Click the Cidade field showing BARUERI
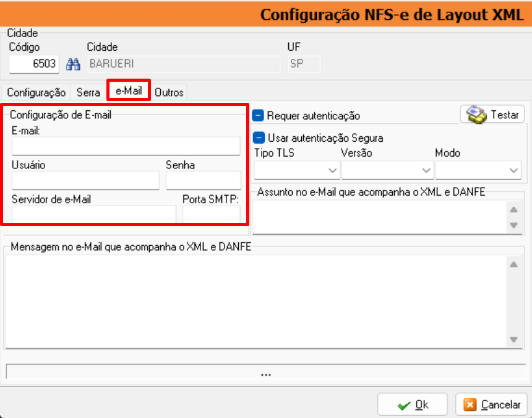 pos(184,64)
